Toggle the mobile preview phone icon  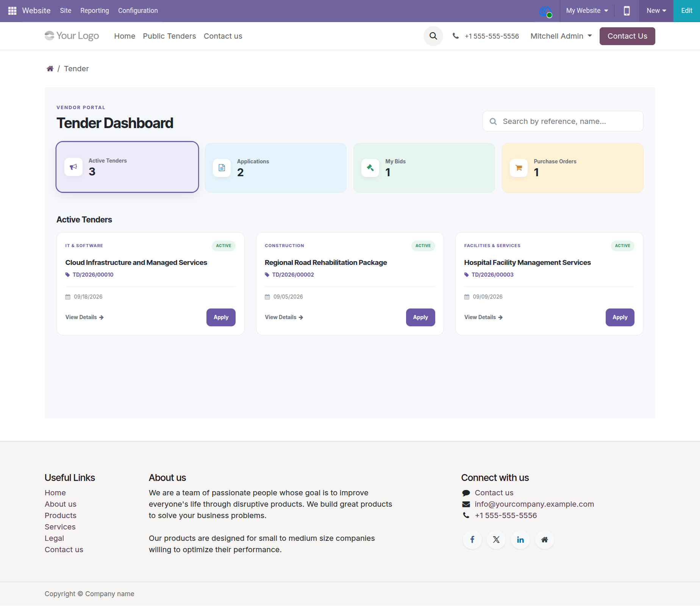pyautogui.click(x=627, y=11)
